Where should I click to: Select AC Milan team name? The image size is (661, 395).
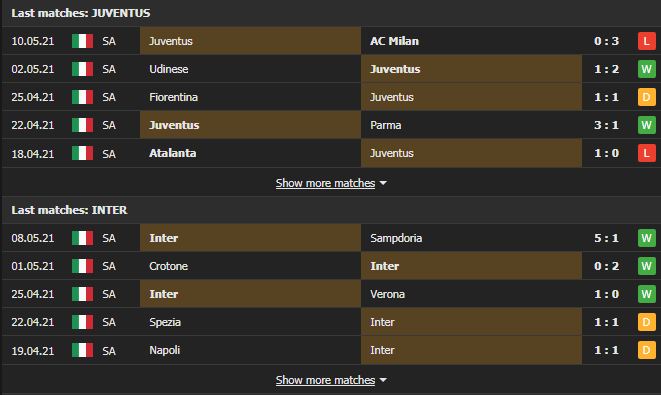(x=394, y=41)
